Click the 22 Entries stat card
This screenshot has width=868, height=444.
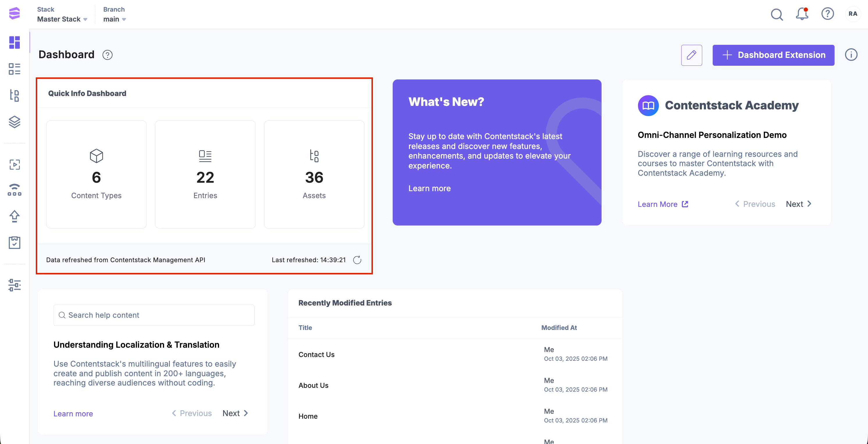(x=205, y=174)
